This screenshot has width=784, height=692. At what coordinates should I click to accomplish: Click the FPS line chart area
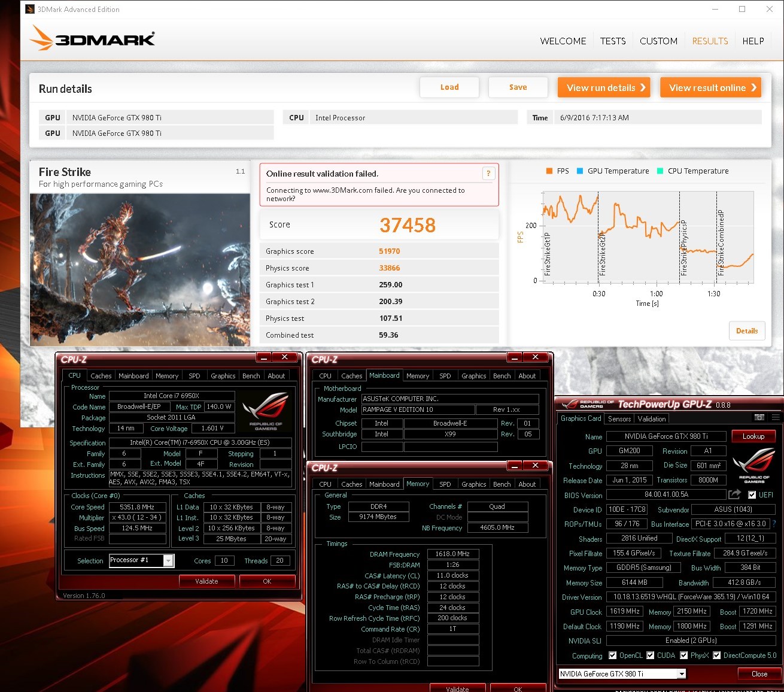coord(648,236)
